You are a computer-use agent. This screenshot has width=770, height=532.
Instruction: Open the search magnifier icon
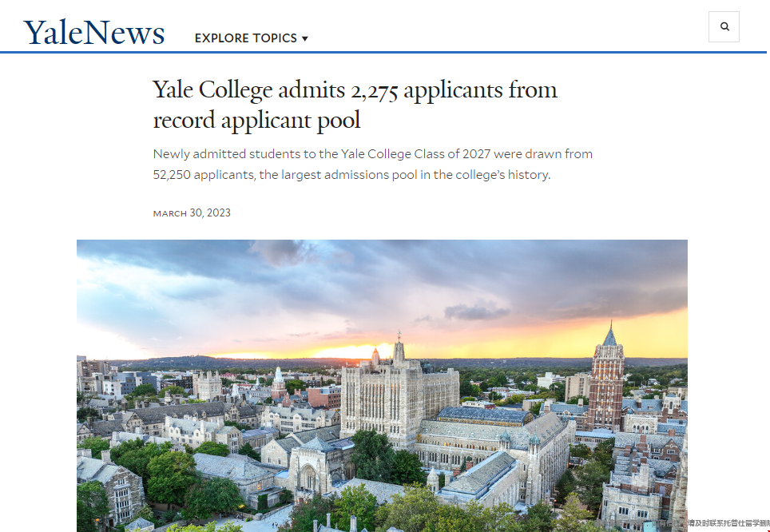point(724,26)
